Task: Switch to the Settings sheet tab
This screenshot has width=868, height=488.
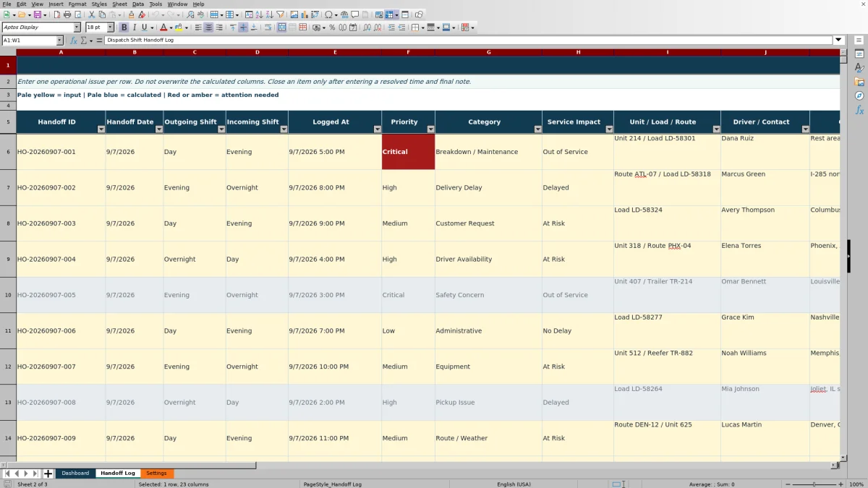Action: click(156, 474)
